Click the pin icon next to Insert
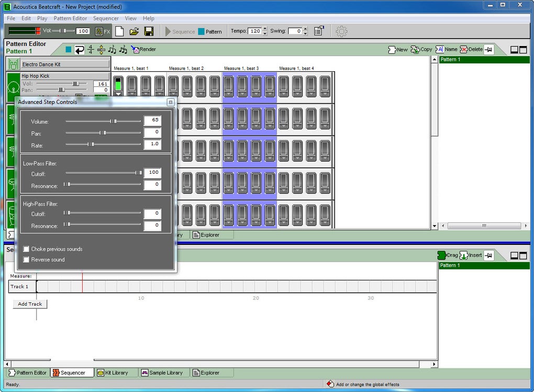The width and height of the screenshot is (534, 392). (x=488, y=255)
